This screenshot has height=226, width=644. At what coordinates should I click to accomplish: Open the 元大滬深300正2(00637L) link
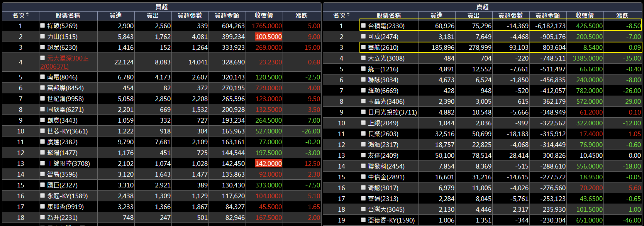pos(64,62)
